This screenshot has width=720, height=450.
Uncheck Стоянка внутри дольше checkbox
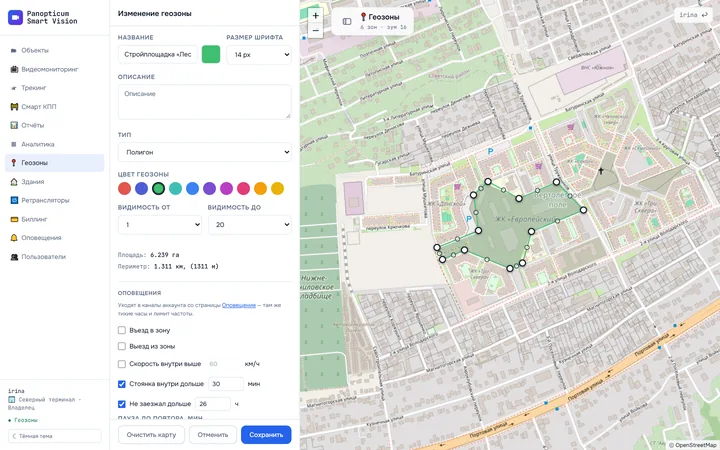122,384
